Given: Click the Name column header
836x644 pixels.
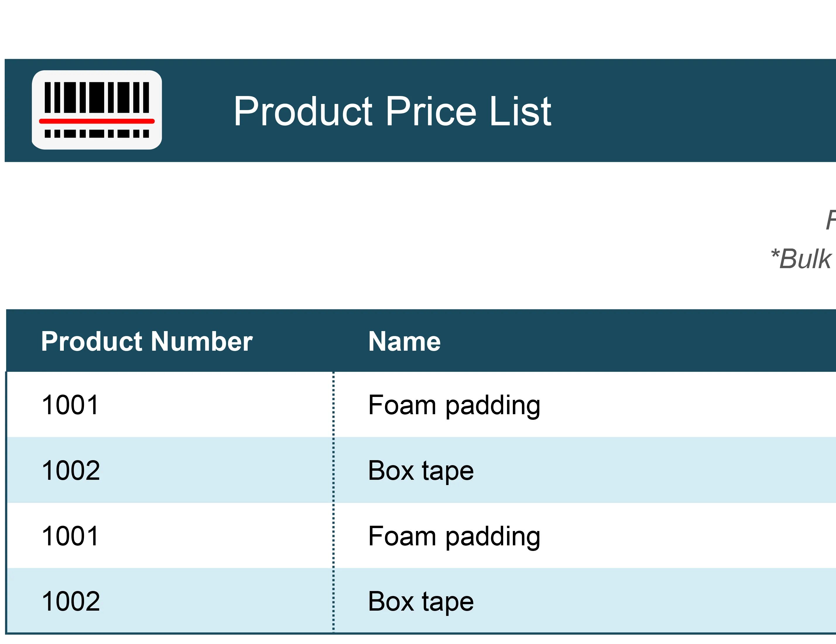Looking at the screenshot, I should coord(404,341).
